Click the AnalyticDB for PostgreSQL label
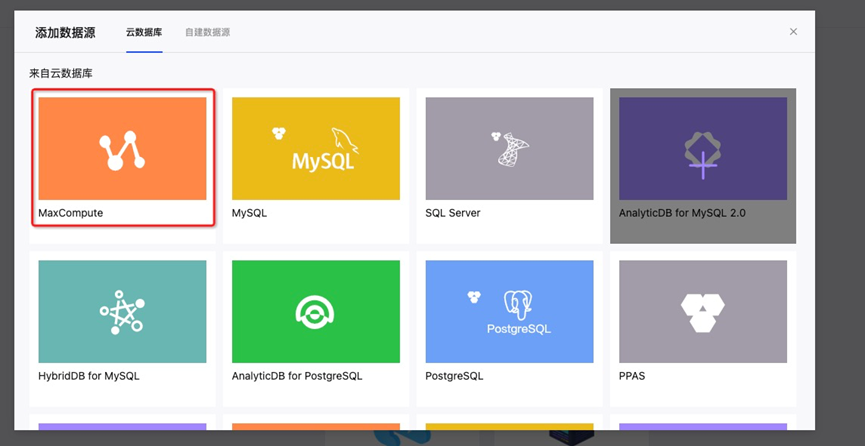Image resolution: width=865 pixels, height=446 pixels. pos(297,376)
